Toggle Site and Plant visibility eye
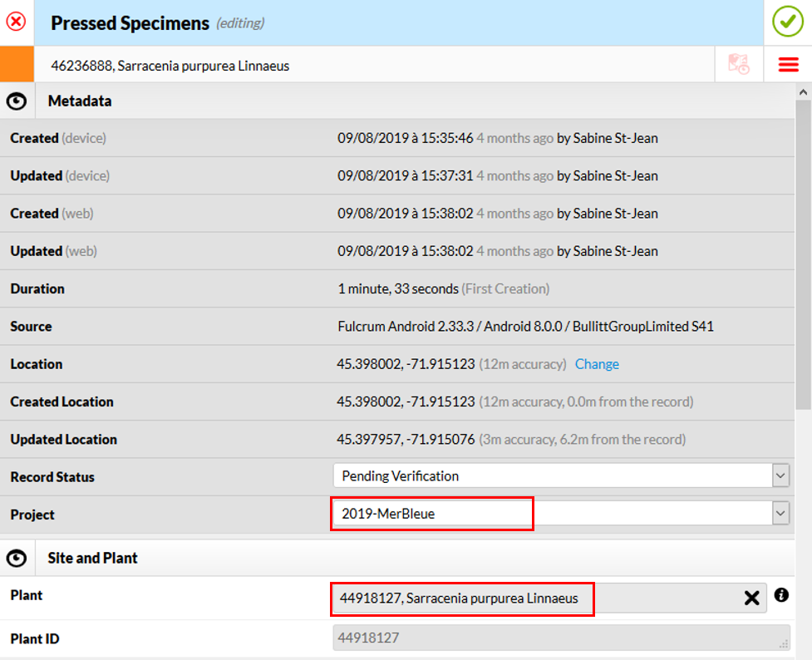The height and width of the screenshot is (660, 812). tap(17, 558)
